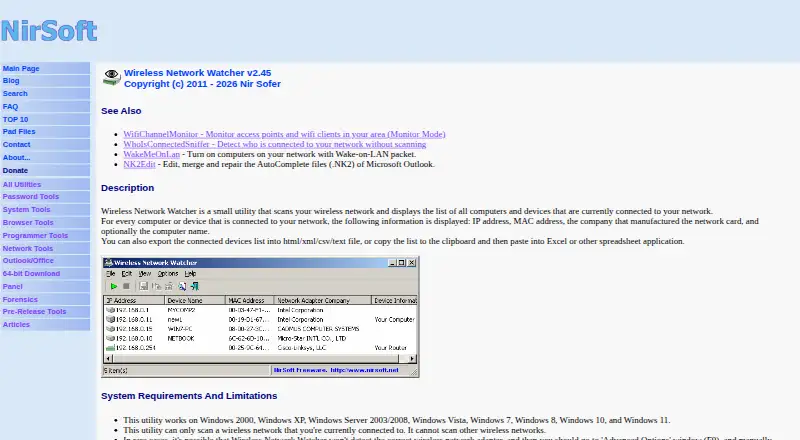800x440 pixels.
Task: Open the WhoIsConnectedSniffer link
Action: tap(274, 144)
